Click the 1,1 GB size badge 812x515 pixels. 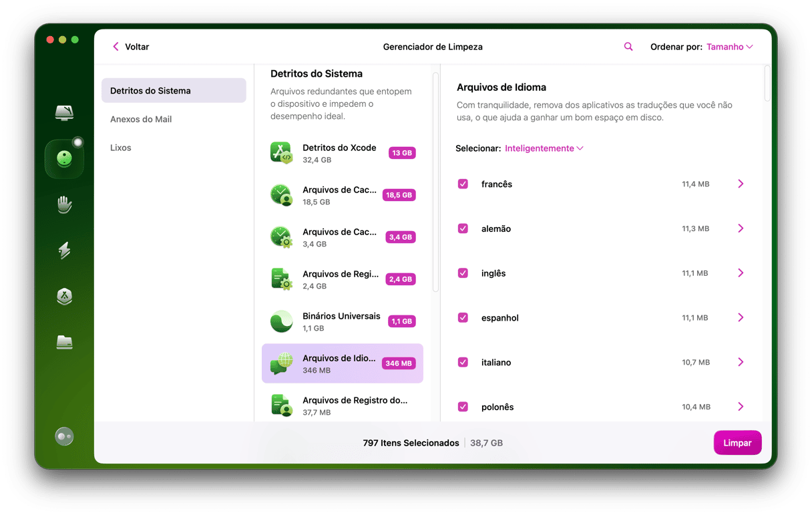pos(402,321)
